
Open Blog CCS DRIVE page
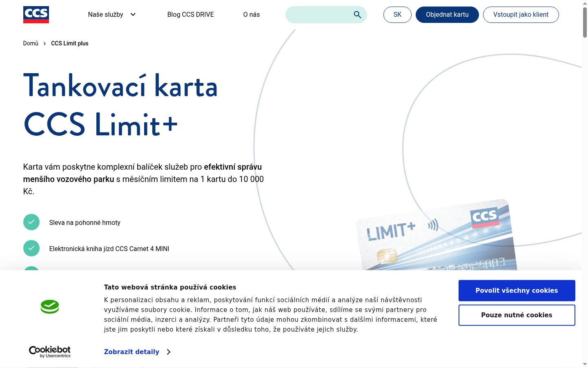[x=190, y=15]
